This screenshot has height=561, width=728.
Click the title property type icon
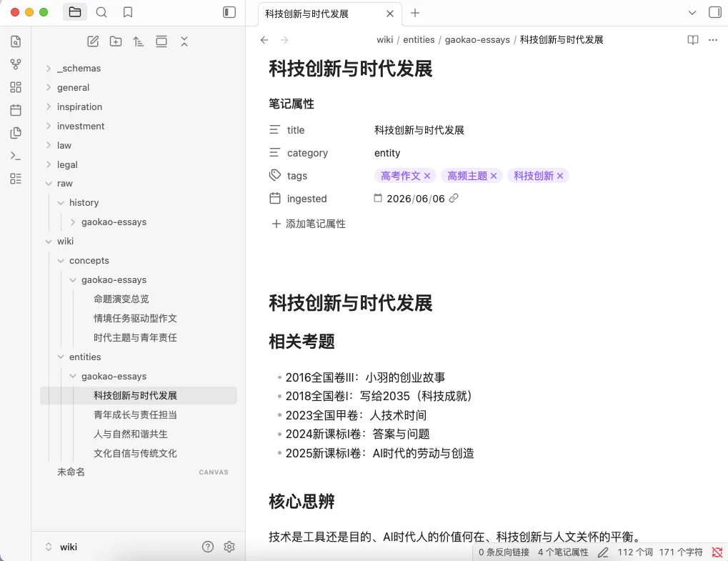coord(275,129)
